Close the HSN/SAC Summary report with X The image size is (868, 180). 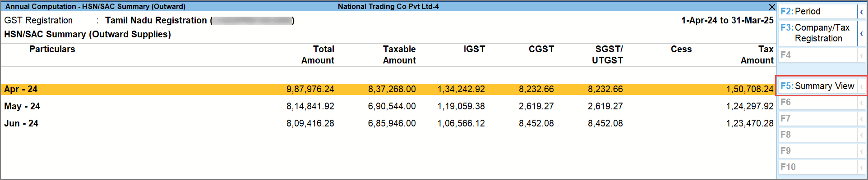click(x=771, y=7)
